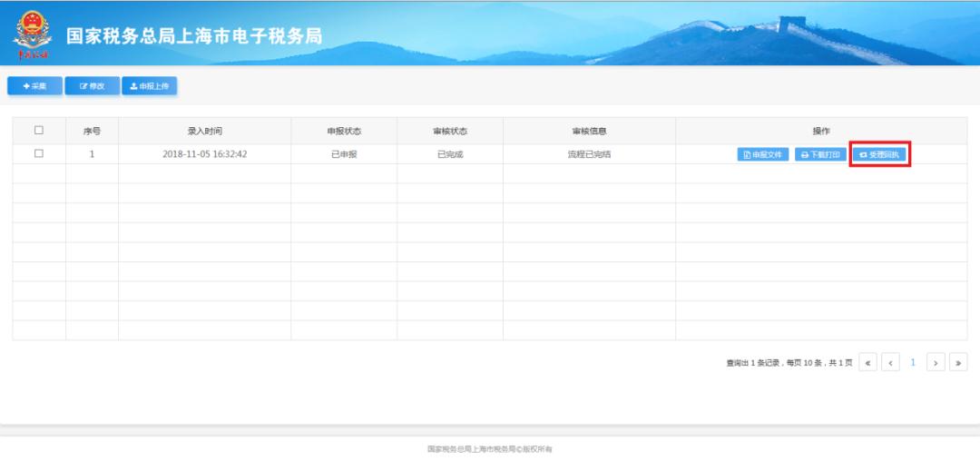Click 下载打印 download-print button
Screen dimensions: 980x461
click(x=821, y=154)
